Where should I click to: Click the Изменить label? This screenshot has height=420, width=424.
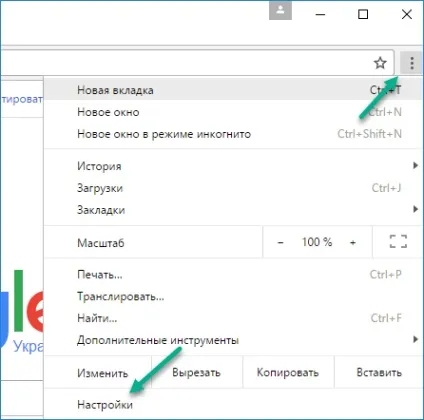[103, 373]
